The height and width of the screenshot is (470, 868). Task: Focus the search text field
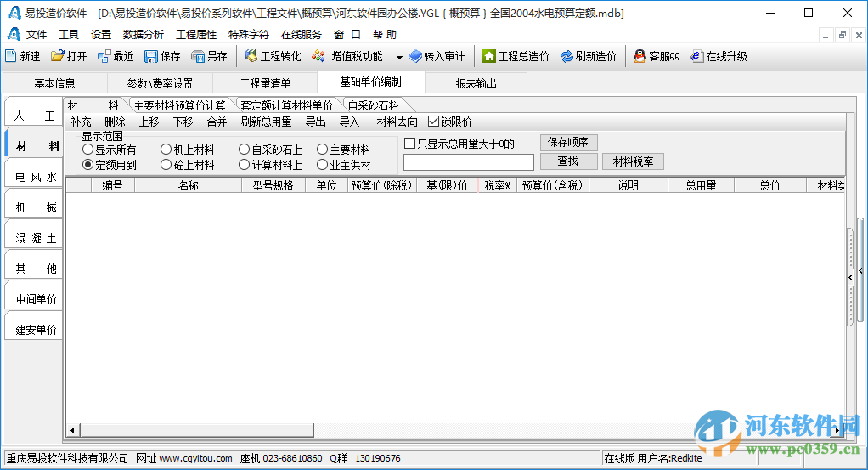pos(468,162)
